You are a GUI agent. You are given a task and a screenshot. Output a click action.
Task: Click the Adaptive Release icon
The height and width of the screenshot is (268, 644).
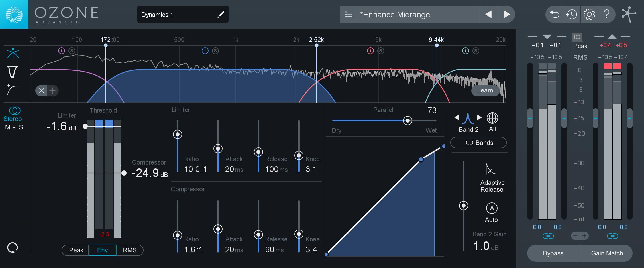point(491,169)
